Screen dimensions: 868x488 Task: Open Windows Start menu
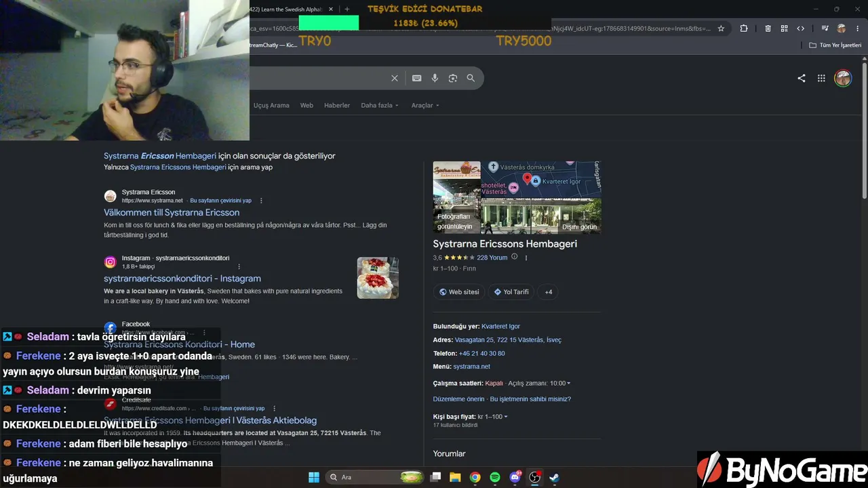314,477
